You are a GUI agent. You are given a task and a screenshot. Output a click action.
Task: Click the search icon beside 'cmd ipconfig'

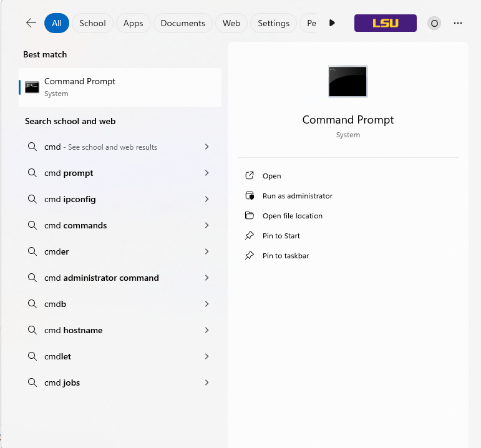32,199
